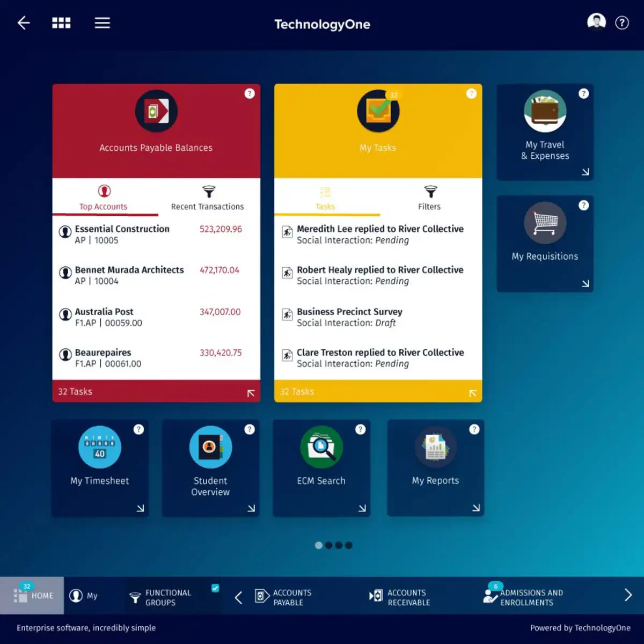The image size is (644, 644).
Task: Expand the My Timesheet tile
Action: (x=141, y=508)
